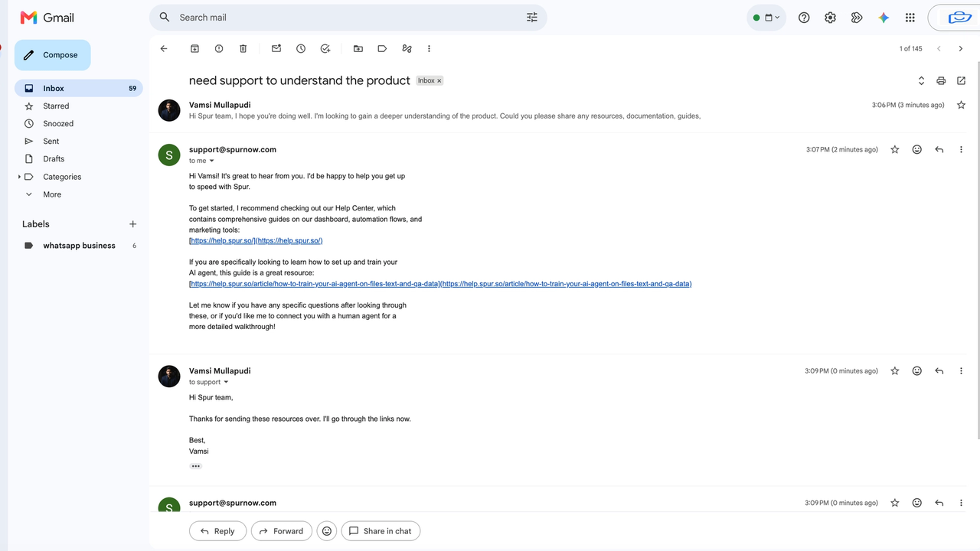Image resolution: width=980 pixels, height=551 pixels.
Task: Open the active status dropdown
Action: coord(766,18)
